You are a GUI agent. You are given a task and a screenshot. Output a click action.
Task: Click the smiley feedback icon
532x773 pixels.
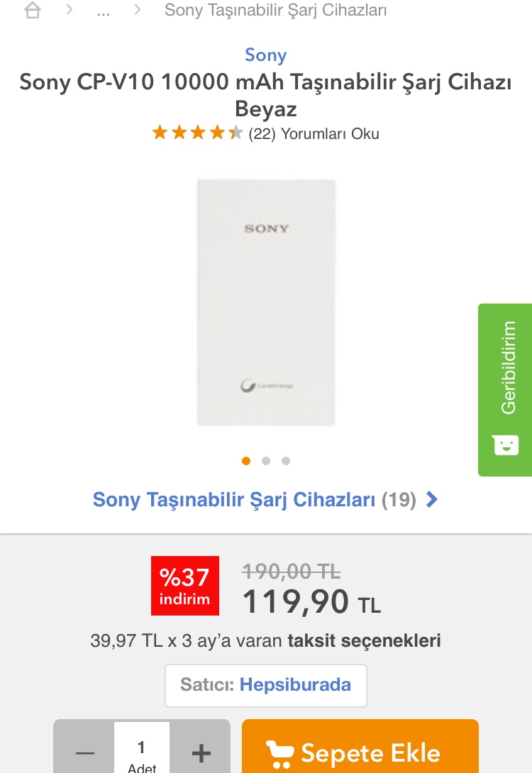[506, 445]
